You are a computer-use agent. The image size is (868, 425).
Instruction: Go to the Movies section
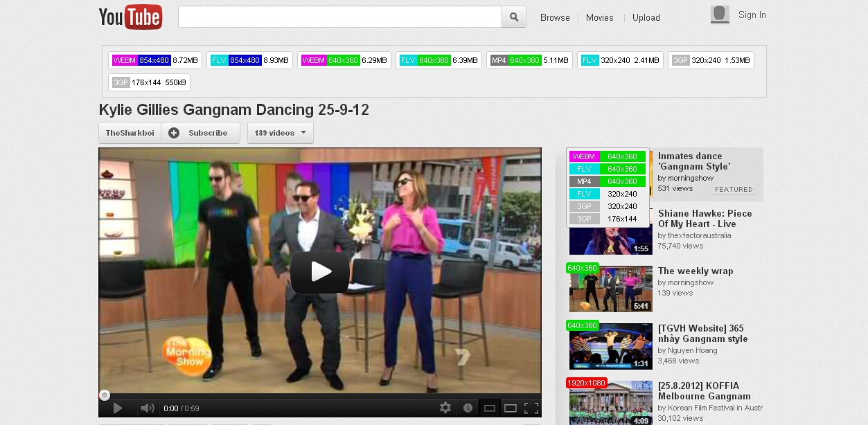click(x=599, y=18)
